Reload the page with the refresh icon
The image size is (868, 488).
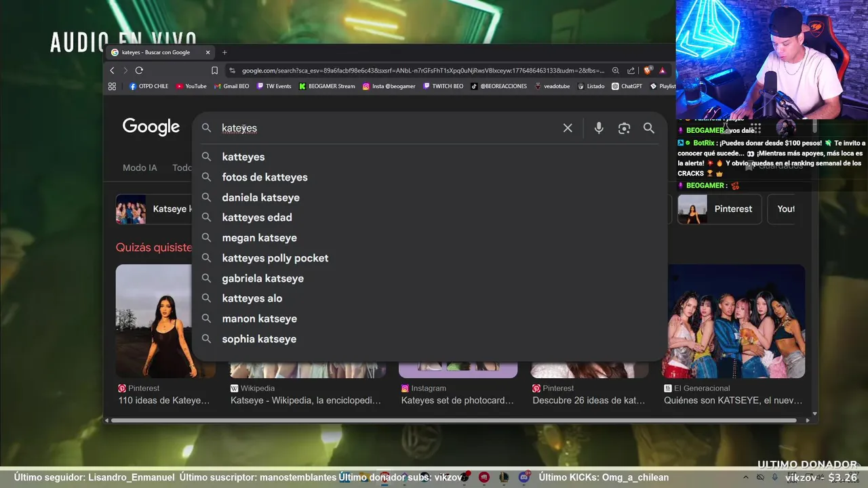(x=139, y=70)
